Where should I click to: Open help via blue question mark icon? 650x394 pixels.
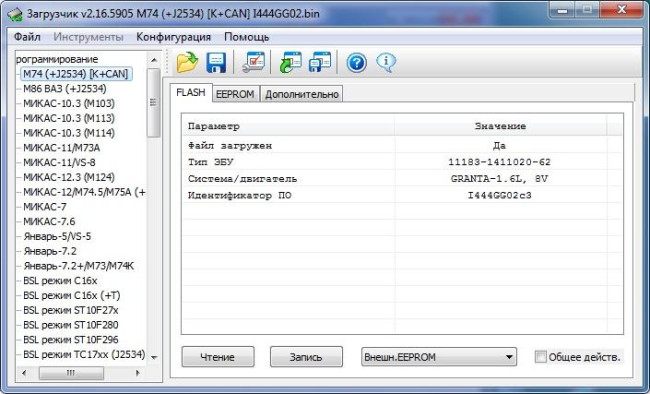click(357, 63)
